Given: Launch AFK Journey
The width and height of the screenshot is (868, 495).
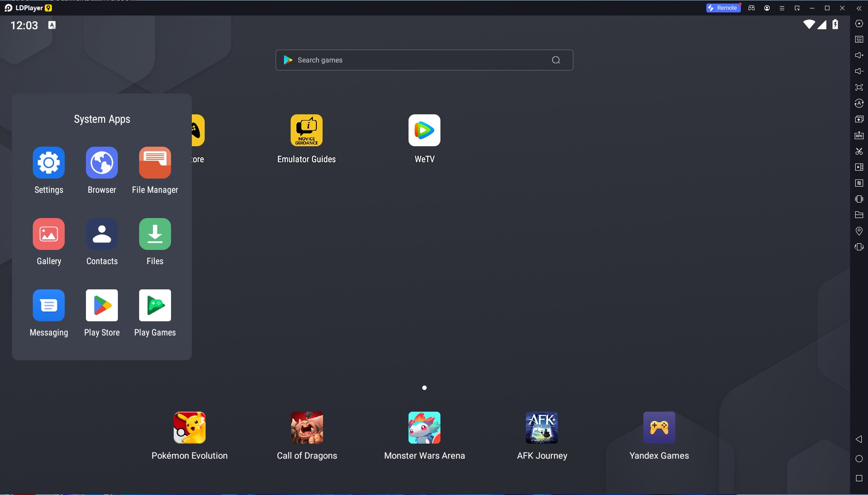Looking at the screenshot, I should tap(542, 428).
